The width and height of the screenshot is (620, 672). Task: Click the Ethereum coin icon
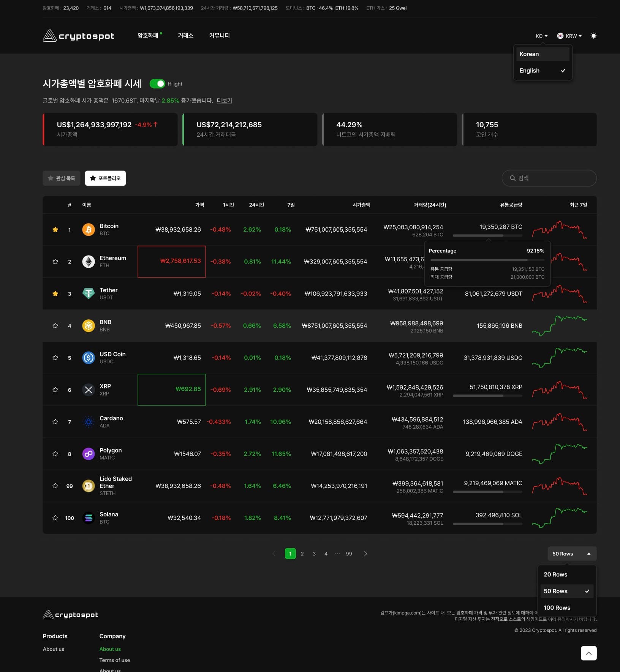pos(89,262)
